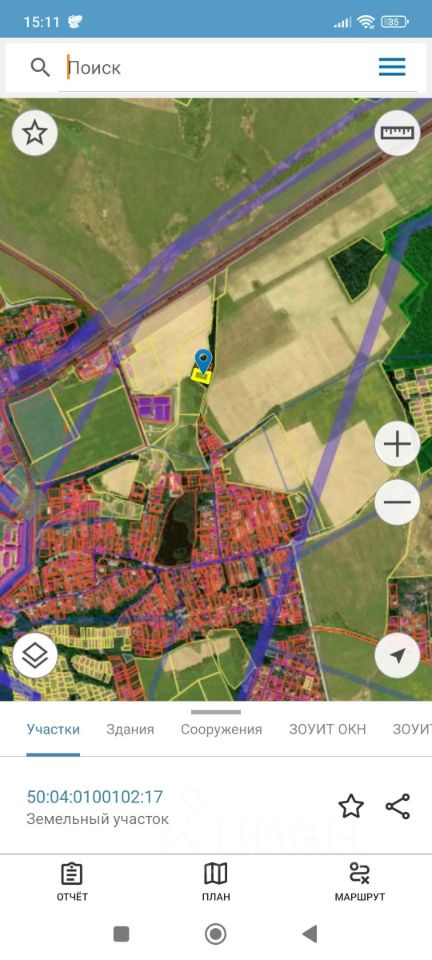Select the Участки tab

pyautogui.click(x=53, y=729)
